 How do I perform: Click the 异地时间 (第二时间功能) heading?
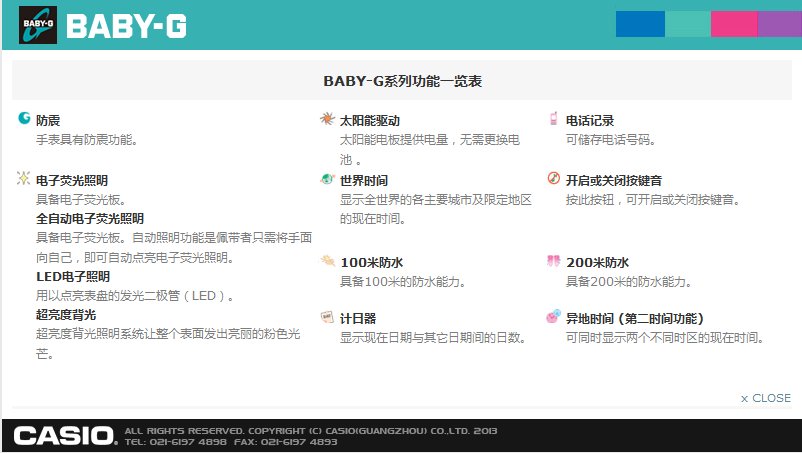click(x=635, y=319)
